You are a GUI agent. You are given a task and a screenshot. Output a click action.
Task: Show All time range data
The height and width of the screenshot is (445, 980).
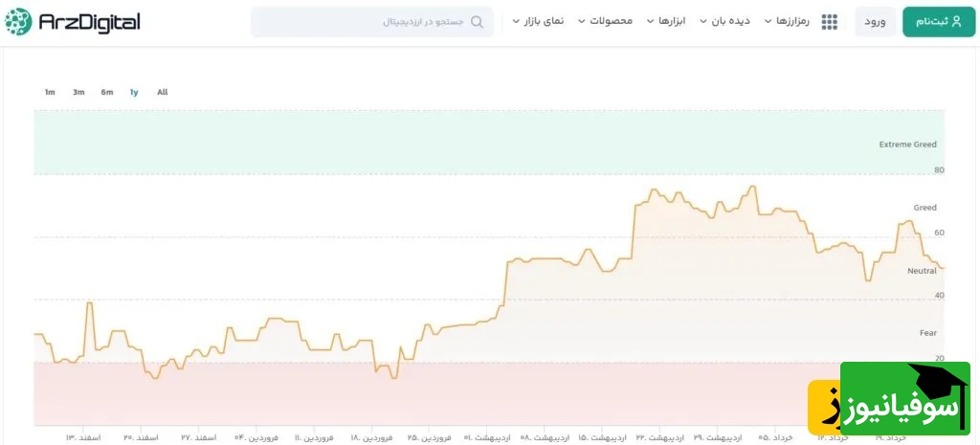click(162, 92)
